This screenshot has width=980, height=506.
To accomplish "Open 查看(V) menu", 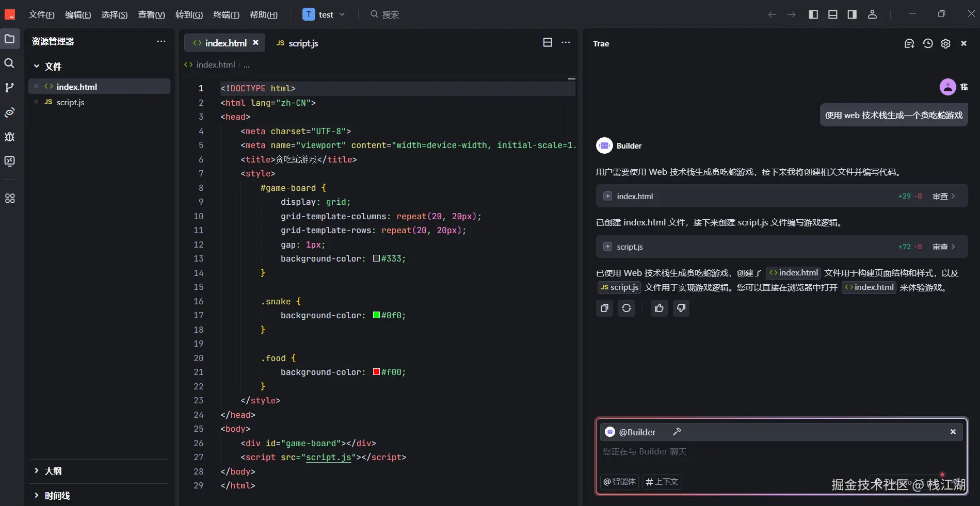I will point(151,14).
